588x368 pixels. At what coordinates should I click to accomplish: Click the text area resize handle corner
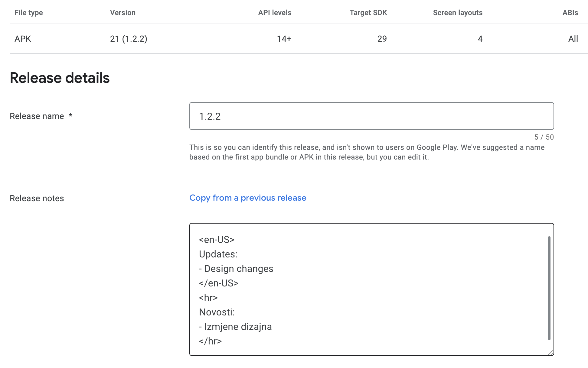point(551,353)
